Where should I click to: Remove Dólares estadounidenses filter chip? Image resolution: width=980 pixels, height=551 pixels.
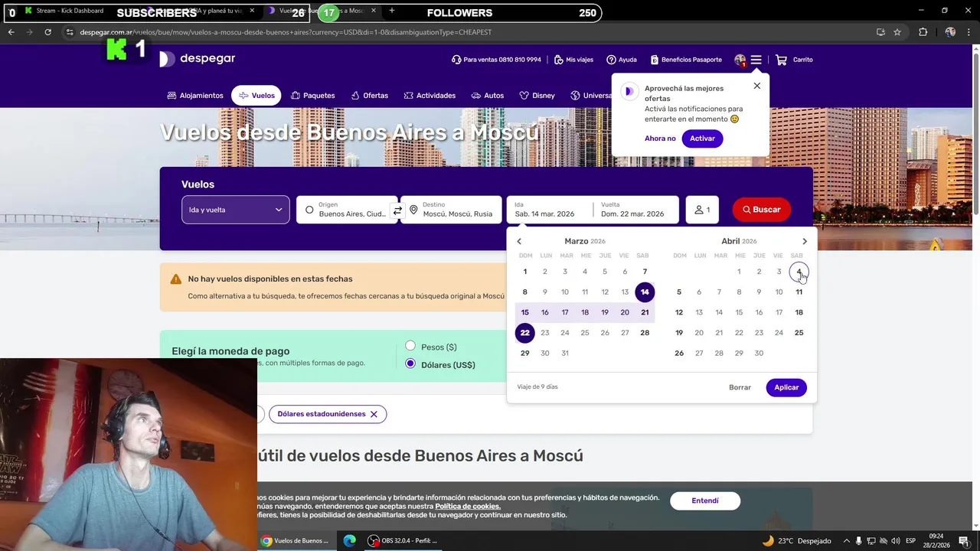374,414
